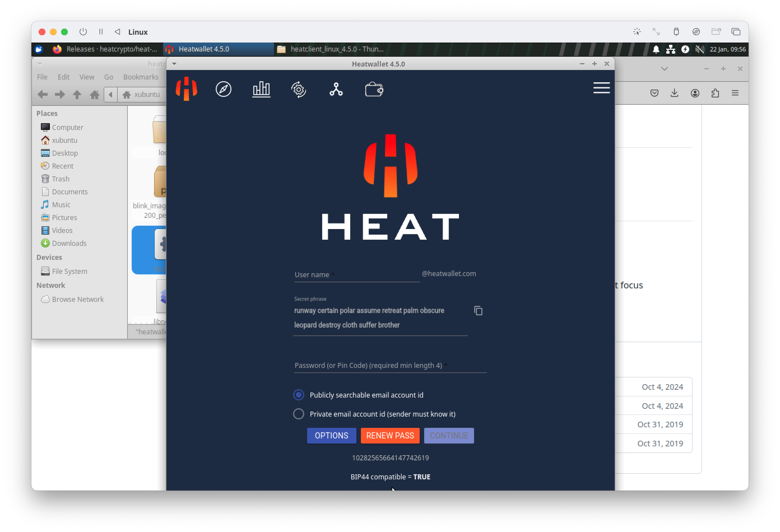Click the blink_imag folder in Thunar

coord(150,193)
